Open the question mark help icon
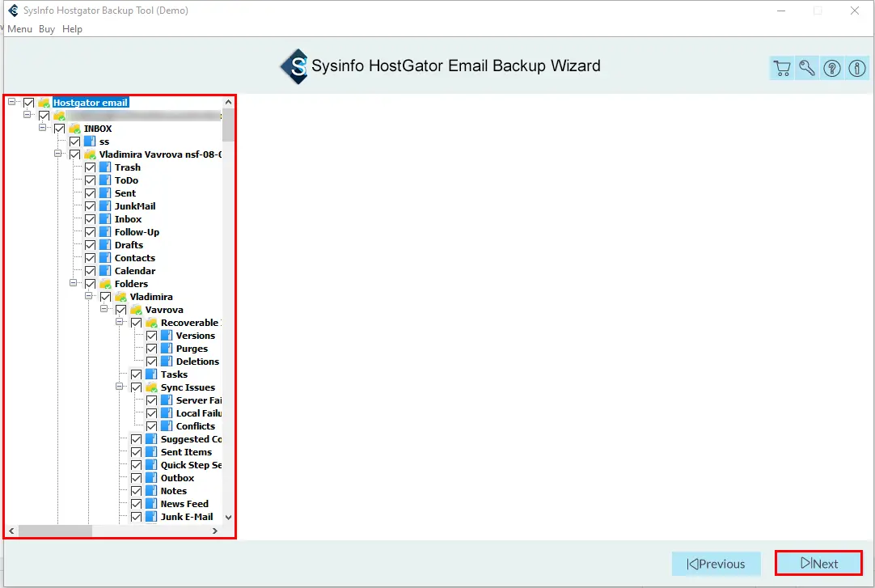The height and width of the screenshot is (588, 875). (832, 68)
